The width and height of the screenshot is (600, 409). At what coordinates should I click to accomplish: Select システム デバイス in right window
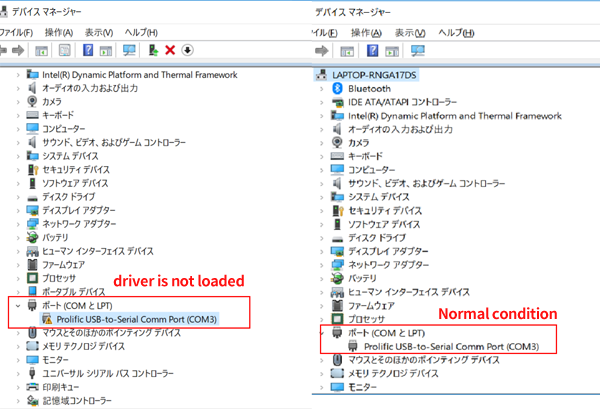click(x=378, y=197)
